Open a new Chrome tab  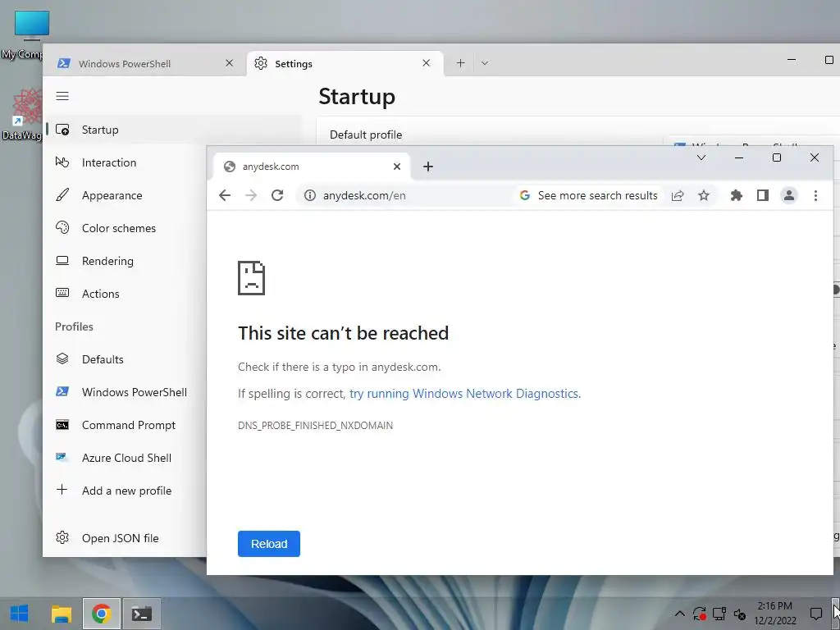click(427, 167)
